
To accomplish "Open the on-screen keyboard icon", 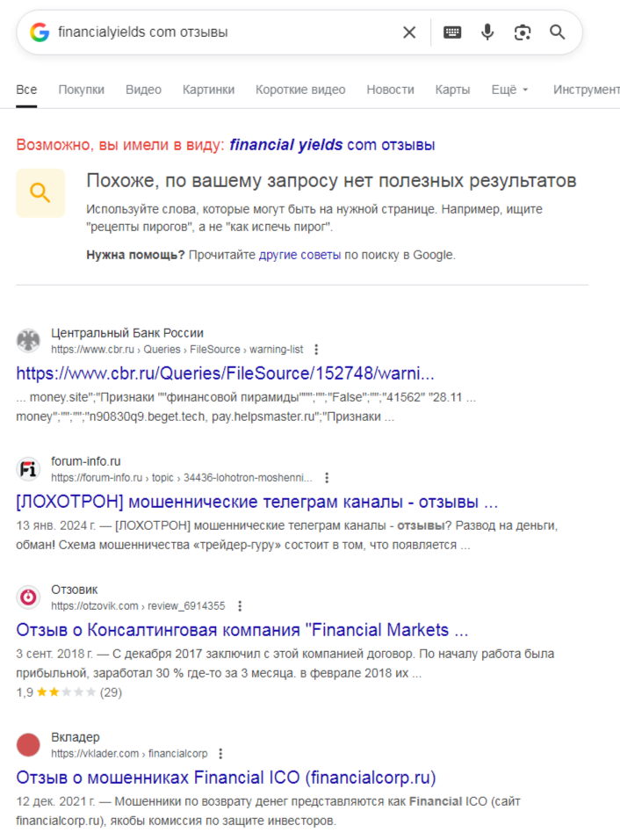I will [x=452, y=33].
